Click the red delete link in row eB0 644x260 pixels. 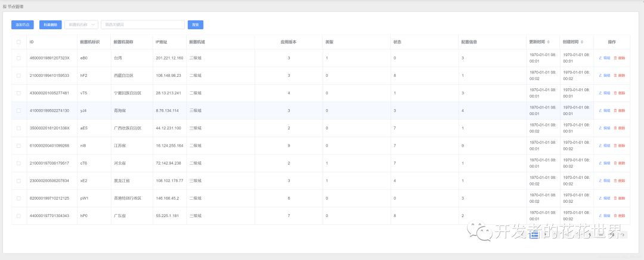click(620, 58)
